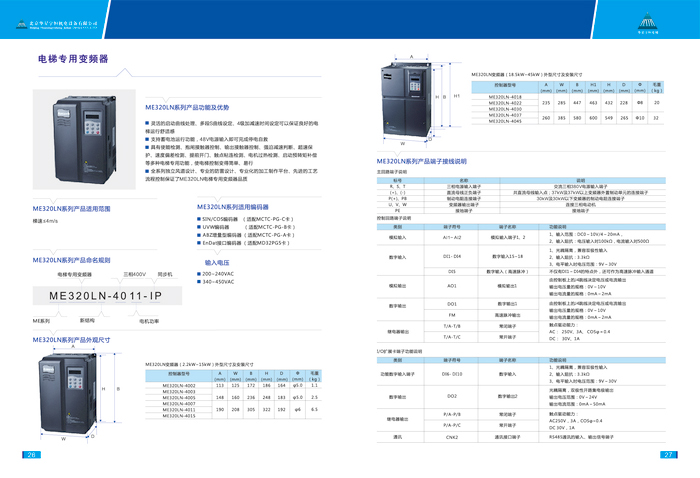Click the 'EnDat接口编码器' bullet line

(x=243, y=243)
